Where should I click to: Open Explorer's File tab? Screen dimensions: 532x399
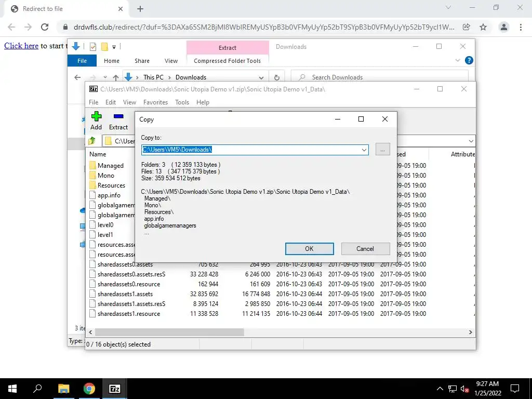pyautogui.click(x=82, y=61)
